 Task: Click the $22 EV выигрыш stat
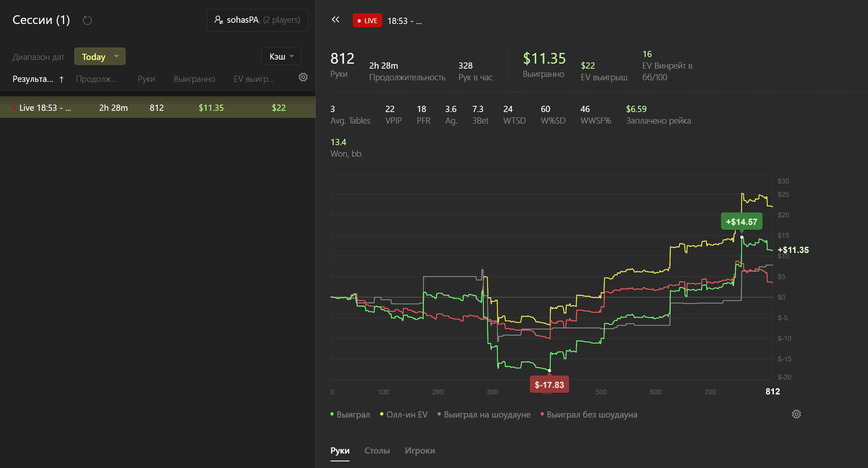[604, 72]
